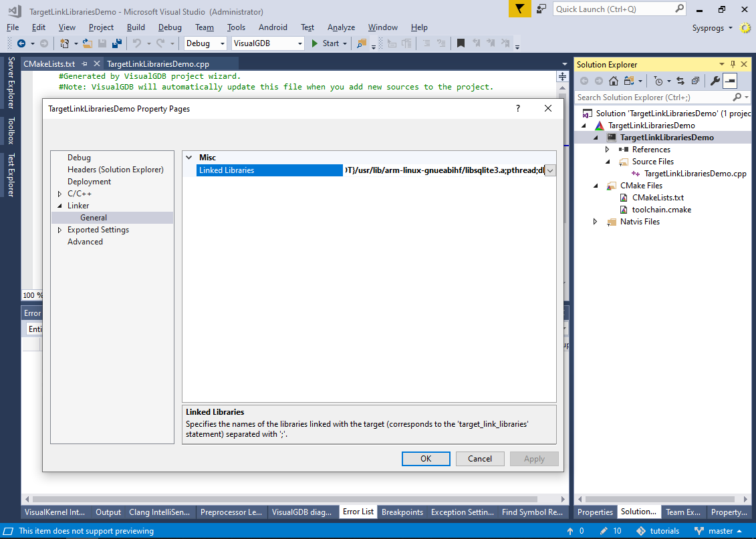Switch to the Team Explorer tab

click(682, 512)
